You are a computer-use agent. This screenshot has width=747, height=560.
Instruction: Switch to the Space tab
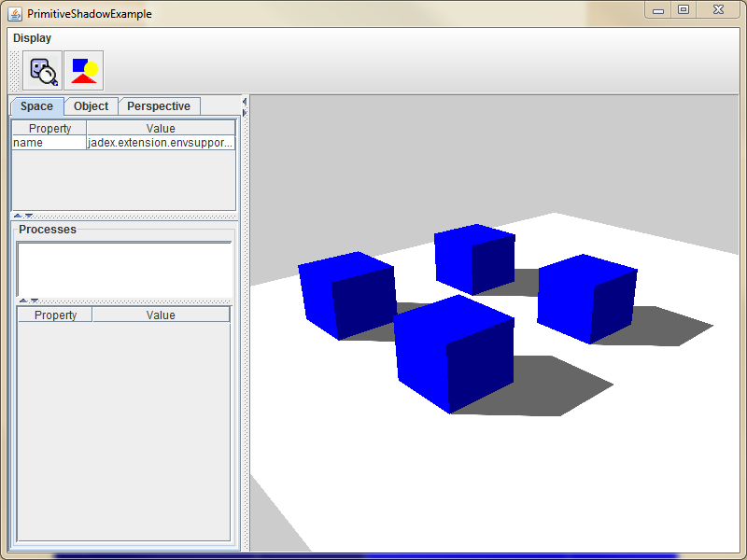[x=36, y=106]
